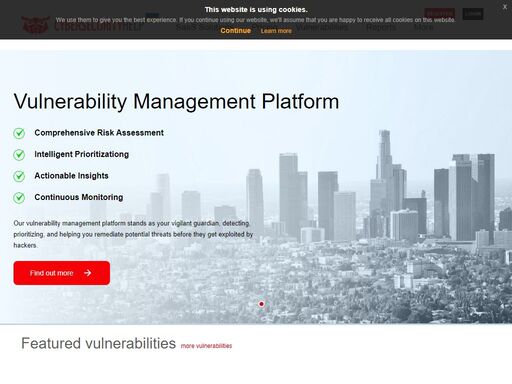Click the check icon beside Comprehensive Risk Assessment
Screen dimensions: 512x384
pyautogui.click(x=19, y=133)
